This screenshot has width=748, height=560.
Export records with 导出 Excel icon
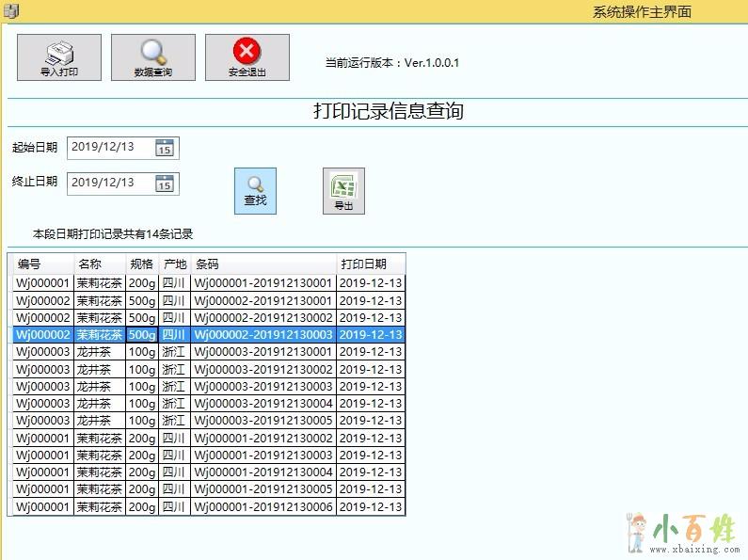(343, 191)
